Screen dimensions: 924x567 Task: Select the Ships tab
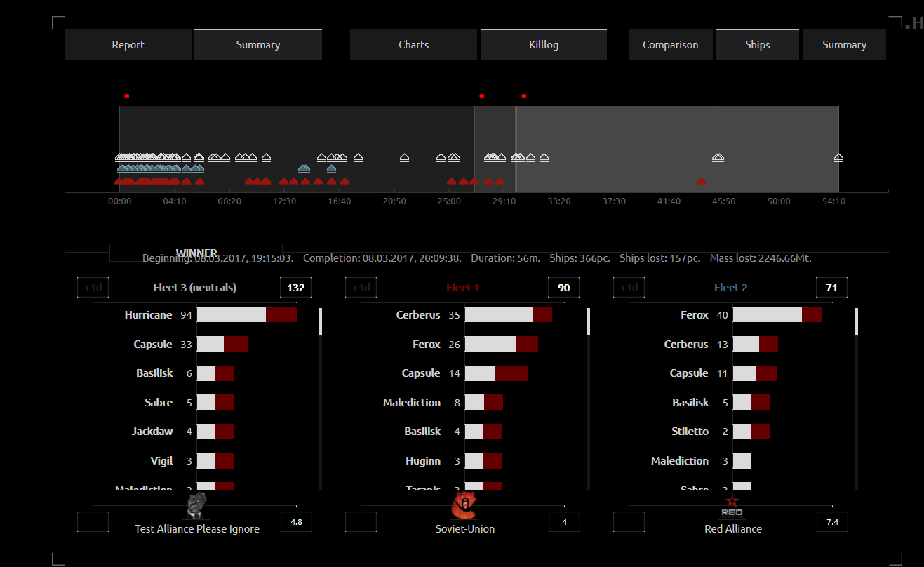tap(758, 45)
